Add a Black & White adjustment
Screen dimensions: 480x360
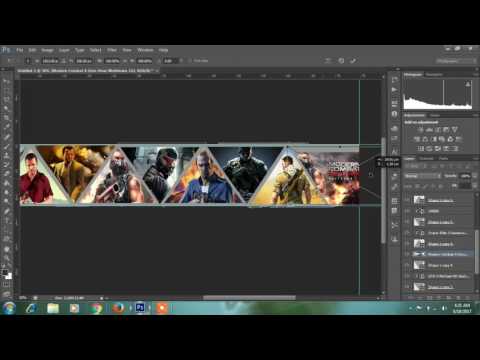click(434, 139)
